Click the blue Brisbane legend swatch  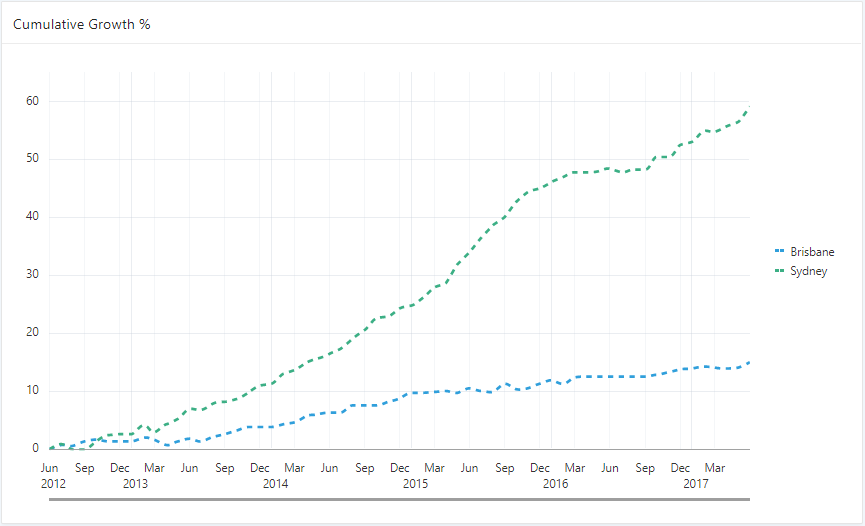click(x=780, y=252)
